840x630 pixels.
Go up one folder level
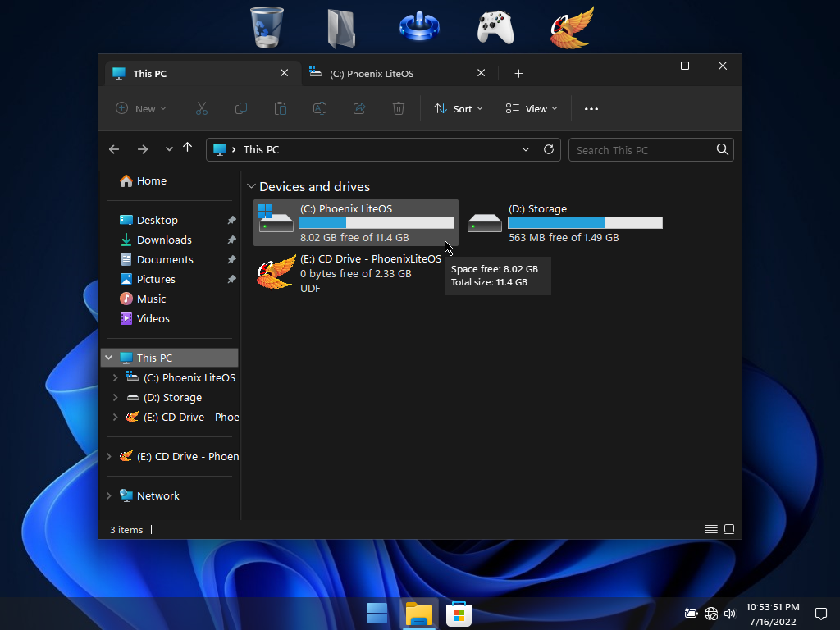(x=187, y=148)
